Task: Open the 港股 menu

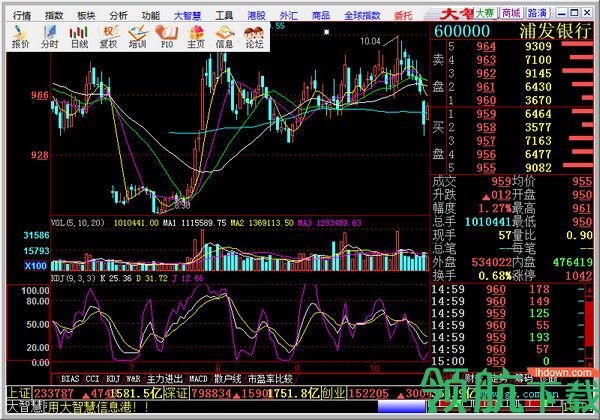Action: (x=256, y=15)
